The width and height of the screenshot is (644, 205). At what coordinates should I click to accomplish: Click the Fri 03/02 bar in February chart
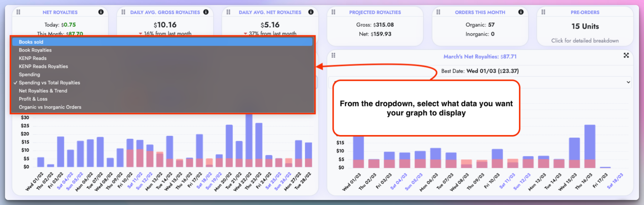coord(61,152)
